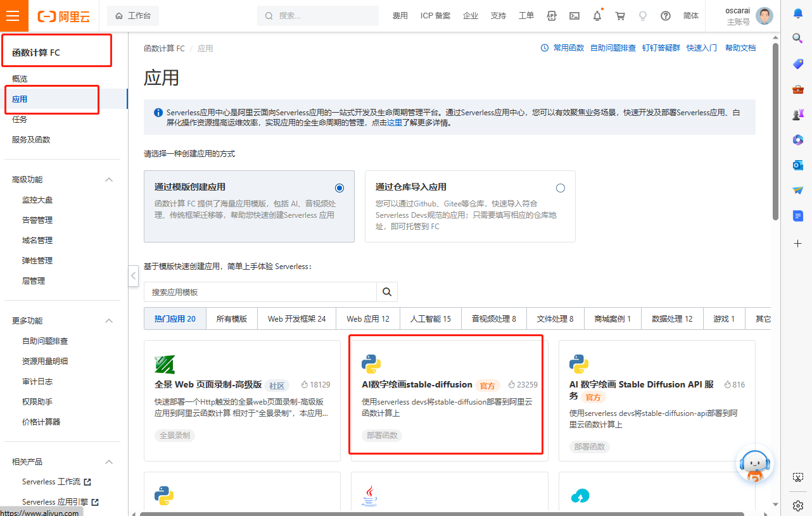This screenshot has height=516, width=812.
Task: Open the help question mark icon
Action: [666, 16]
